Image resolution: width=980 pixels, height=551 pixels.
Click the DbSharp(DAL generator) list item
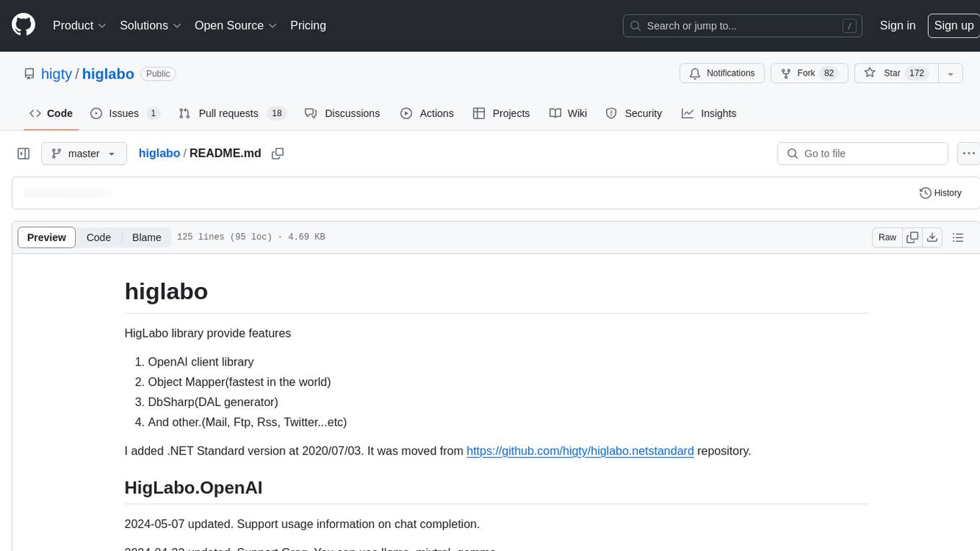coord(213,402)
